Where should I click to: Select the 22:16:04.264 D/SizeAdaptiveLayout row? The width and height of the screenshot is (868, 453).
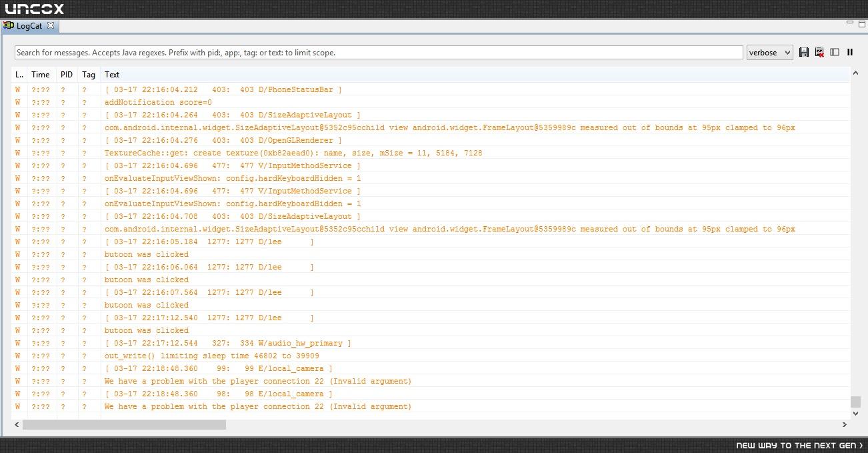[x=431, y=115]
